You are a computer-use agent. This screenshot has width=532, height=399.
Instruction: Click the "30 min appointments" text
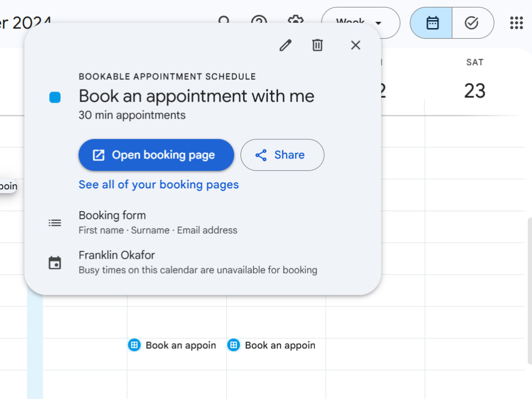click(x=132, y=115)
